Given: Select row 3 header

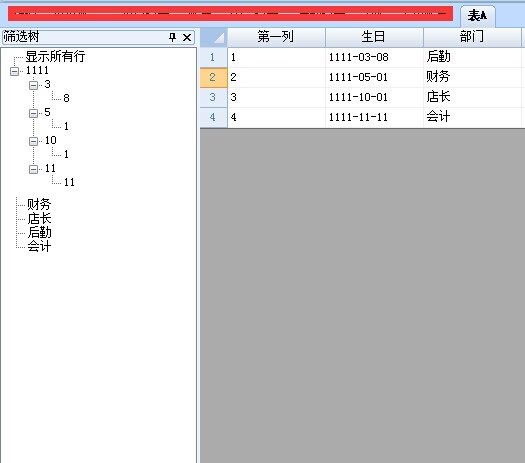Looking at the screenshot, I should (x=213, y=97).
